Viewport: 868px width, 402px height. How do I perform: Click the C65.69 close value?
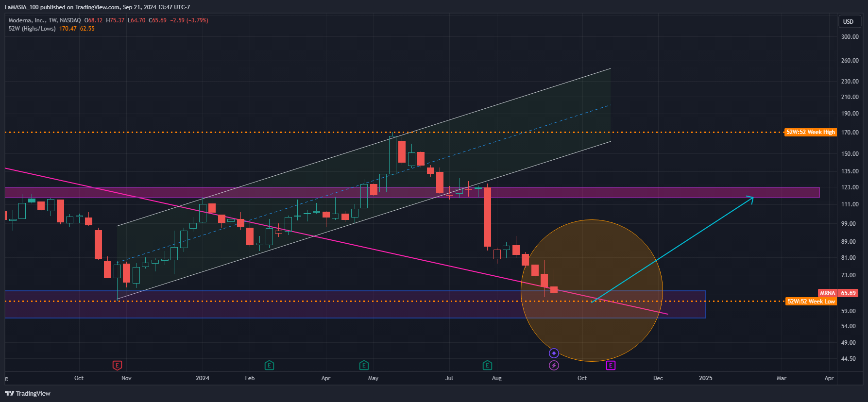coord(157,20)
